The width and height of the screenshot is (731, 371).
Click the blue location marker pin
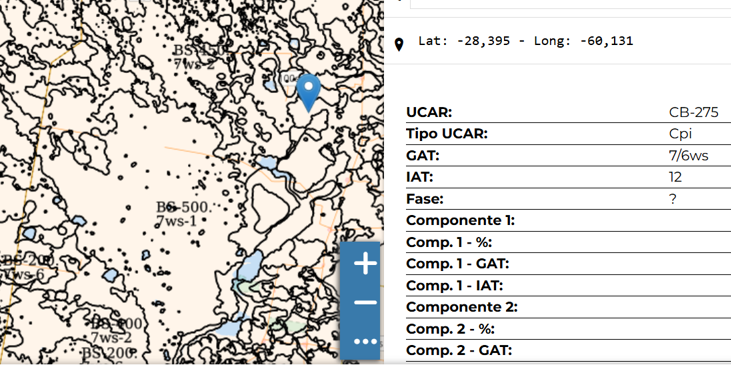point(309,93)
